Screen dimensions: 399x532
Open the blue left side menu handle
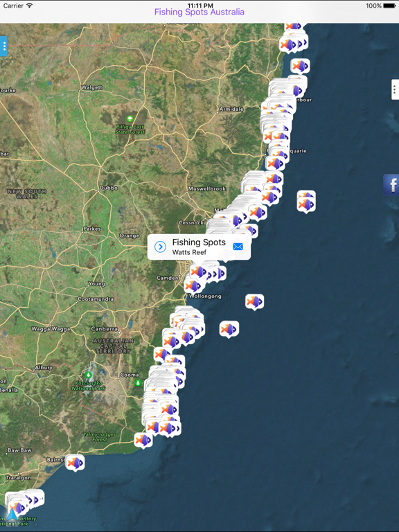tap(3, 46)
